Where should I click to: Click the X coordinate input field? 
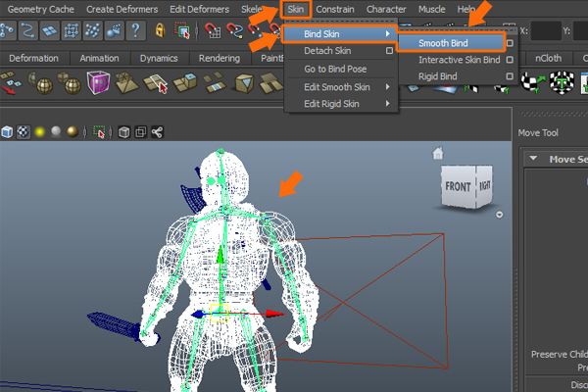coord(546,31)
